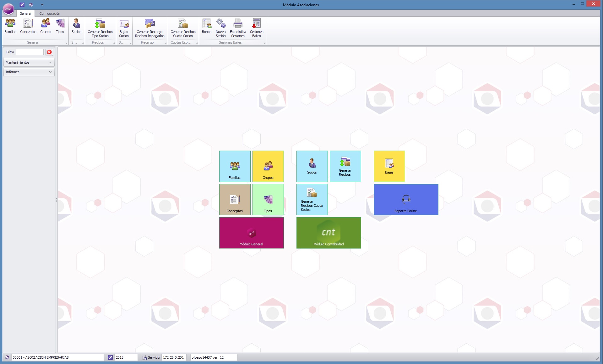
Task: Open the green Tipos tile
Action: point(268,200)
